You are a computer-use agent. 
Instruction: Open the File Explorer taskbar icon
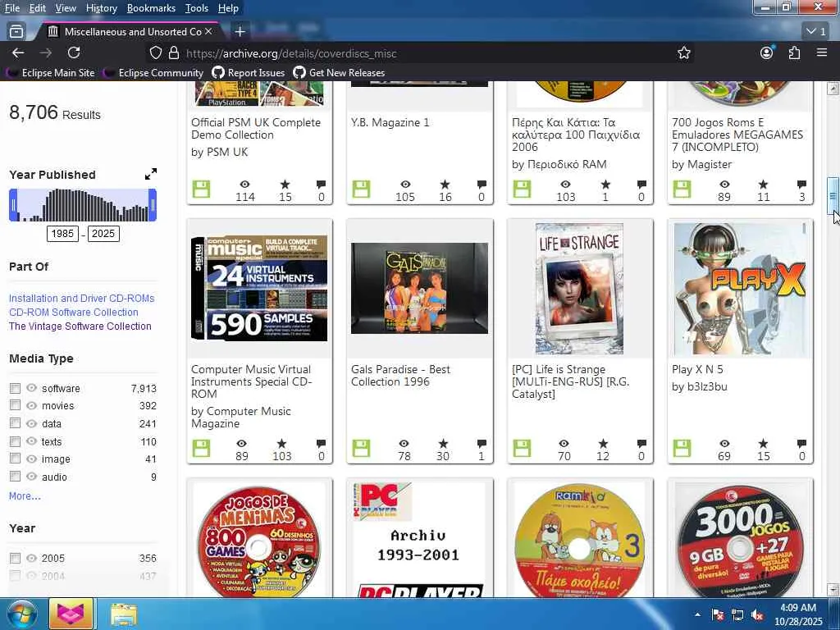click(124, 614)
